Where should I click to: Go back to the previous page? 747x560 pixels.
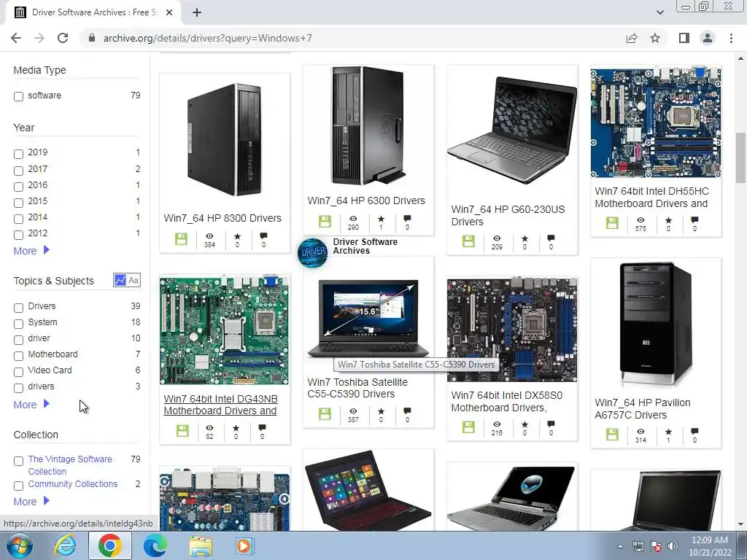pos(16,38)
